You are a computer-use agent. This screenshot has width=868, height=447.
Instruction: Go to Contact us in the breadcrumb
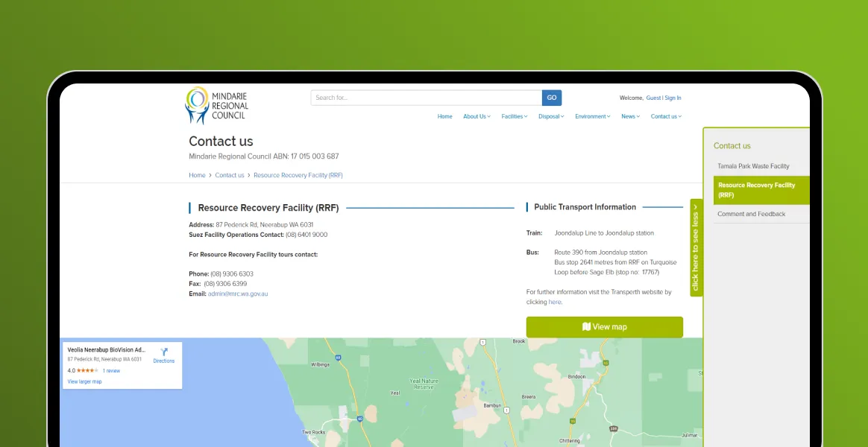point(230,175)
